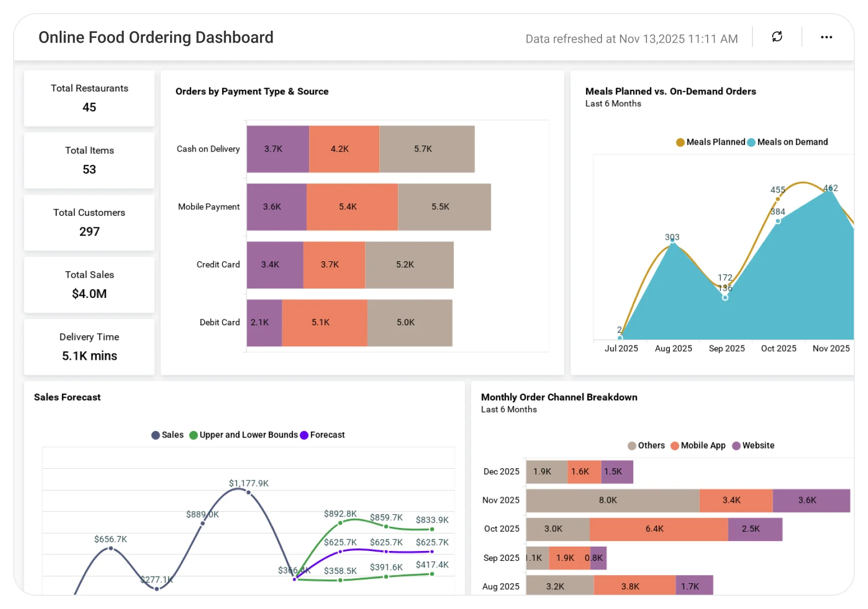Click Credit Card 3.4K bar segment
Screen dimensions: 868x609
(x=275, y=265)
